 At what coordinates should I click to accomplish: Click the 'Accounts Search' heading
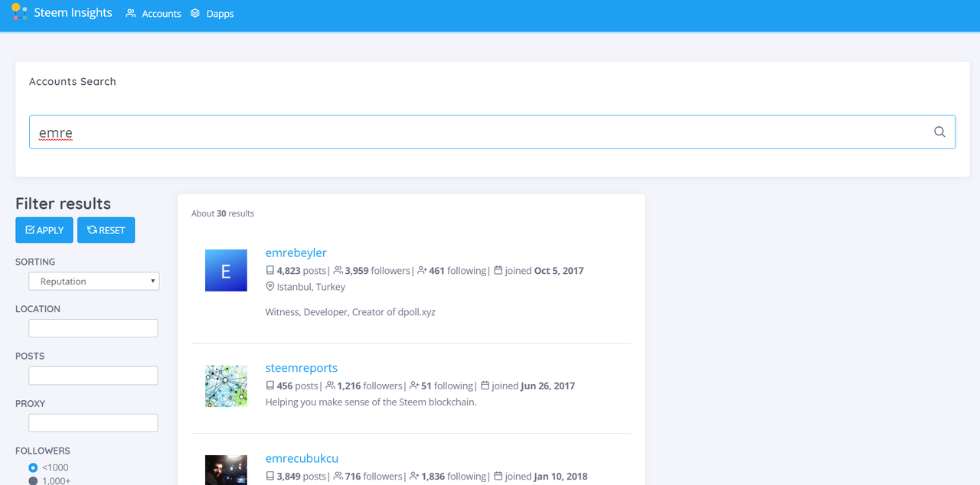73,81
